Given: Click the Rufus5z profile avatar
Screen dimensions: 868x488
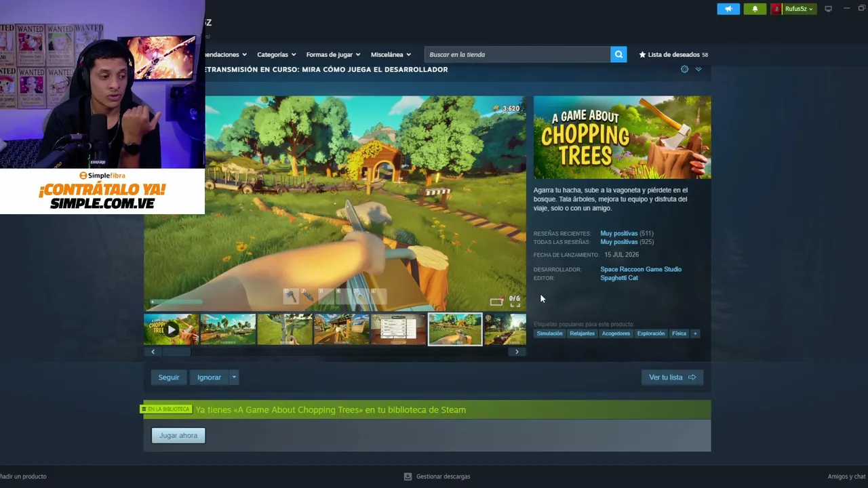Looking at the screenshot, I should click(x=776, y=9).
